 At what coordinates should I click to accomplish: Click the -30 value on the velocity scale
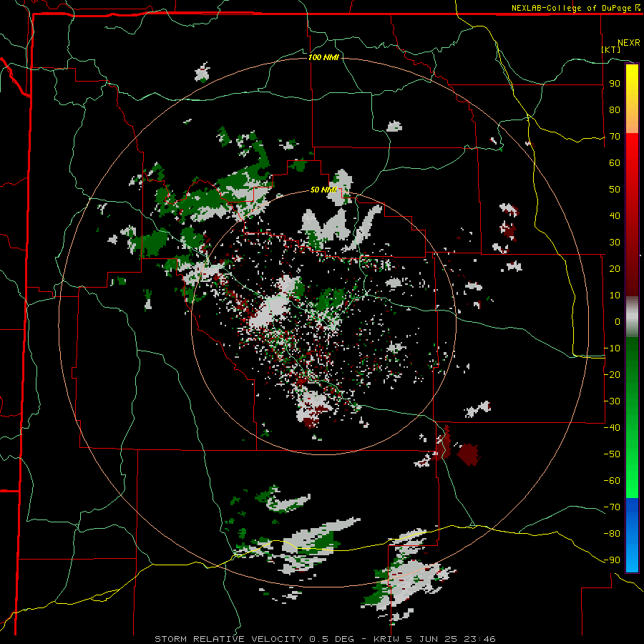pyautogui.click(x=612, y=401)
